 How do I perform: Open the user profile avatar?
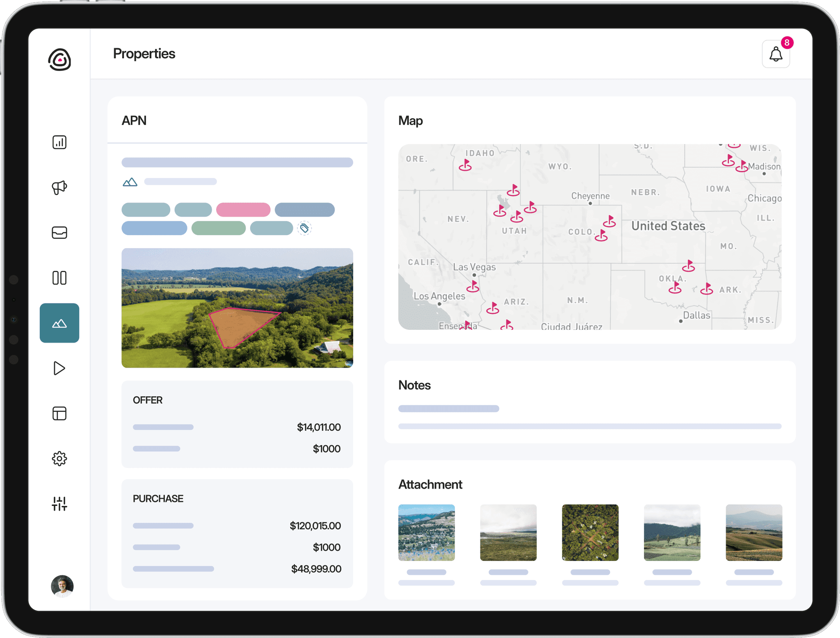[x=62, y=586]
